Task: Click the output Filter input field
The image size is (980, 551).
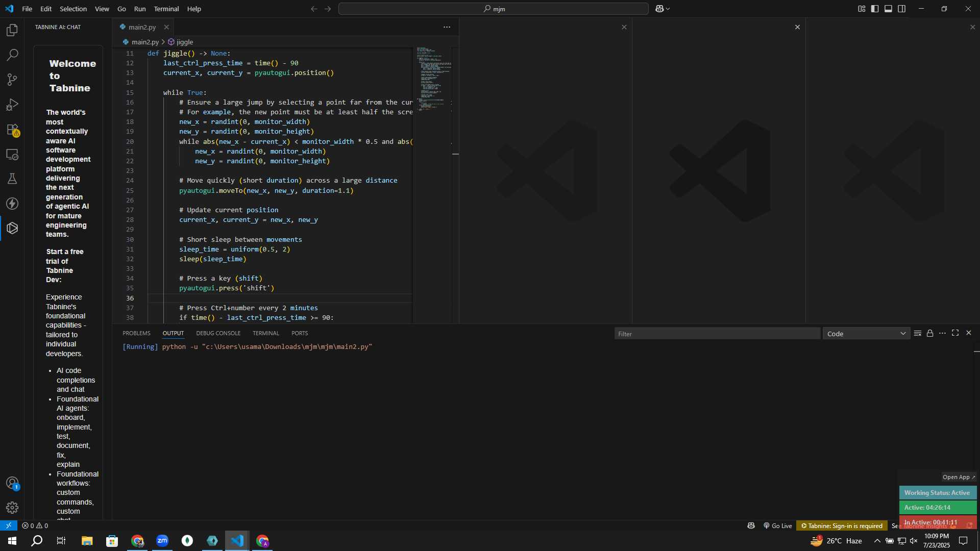Action: pos(717,334)
